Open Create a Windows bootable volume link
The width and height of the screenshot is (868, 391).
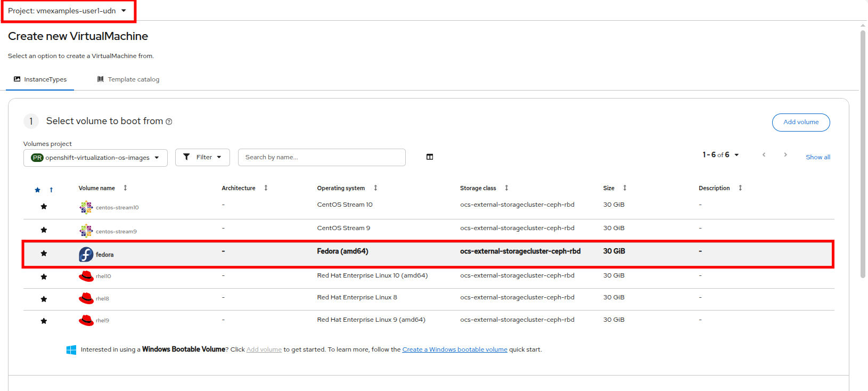coord(455,349)
